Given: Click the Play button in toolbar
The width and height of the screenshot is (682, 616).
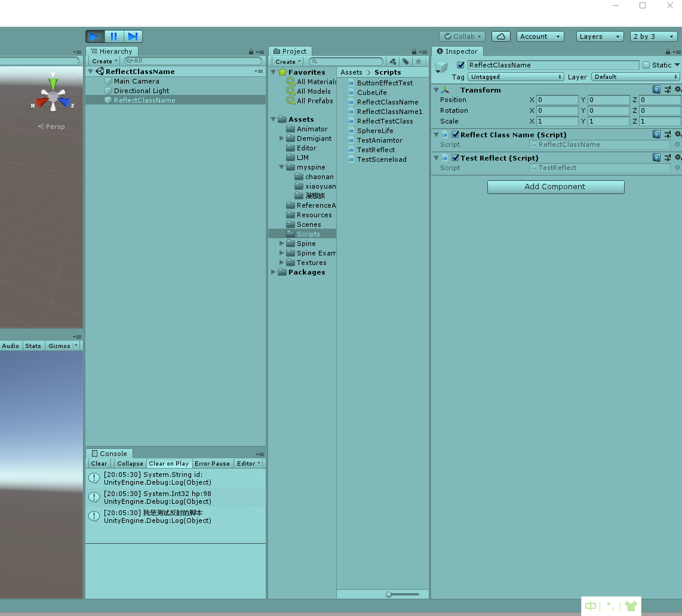Looking at the screenshot, I should coord(95,36).
